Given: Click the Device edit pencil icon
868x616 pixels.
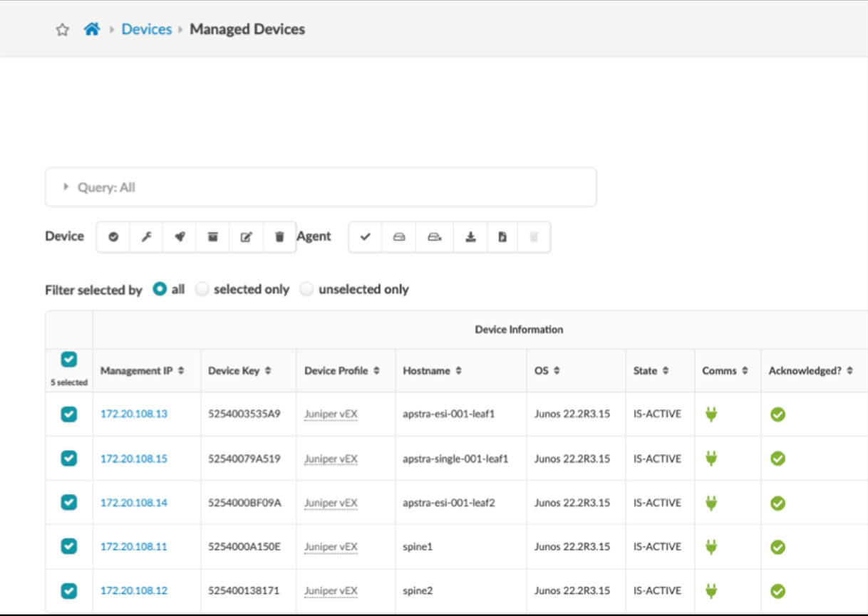Looking at the screenshot, I should [x=246, y=237].
